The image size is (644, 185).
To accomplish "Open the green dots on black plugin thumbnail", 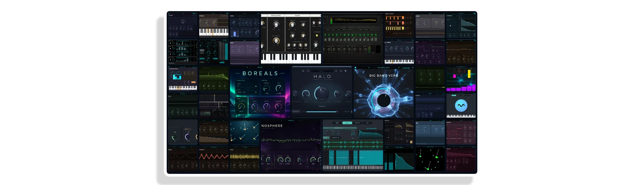I will tap(430, 158).
